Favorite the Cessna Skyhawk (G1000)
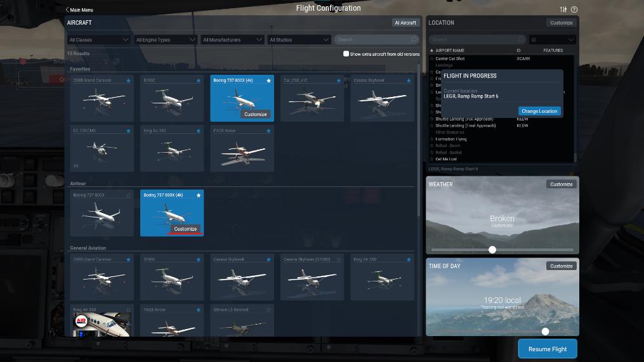 (339, 259)
